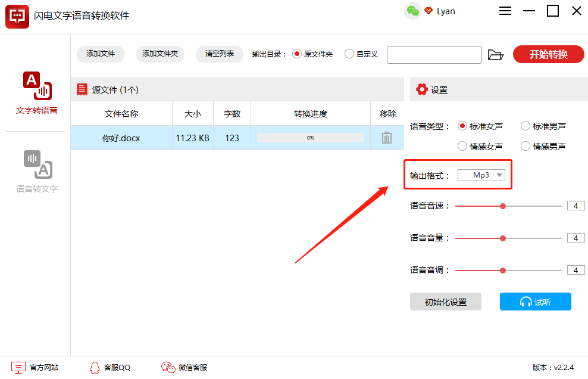
Task: Click the red 源文件 document icon
Action: pos(82,90)
